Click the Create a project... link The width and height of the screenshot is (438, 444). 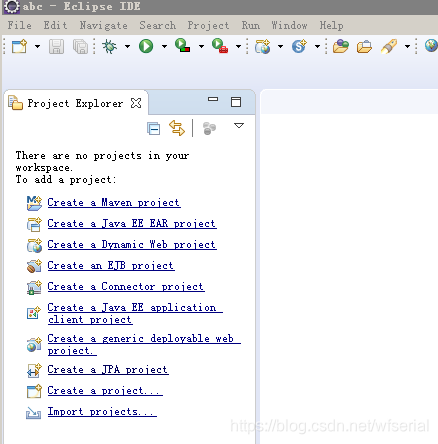[x=105, y=390]
